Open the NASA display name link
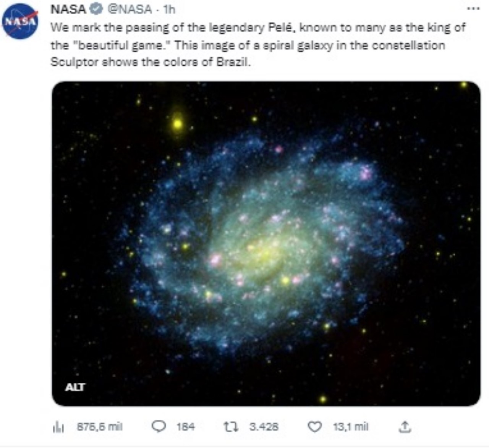The height and width of the screenshot is (448, 489). tap(68, 9)
